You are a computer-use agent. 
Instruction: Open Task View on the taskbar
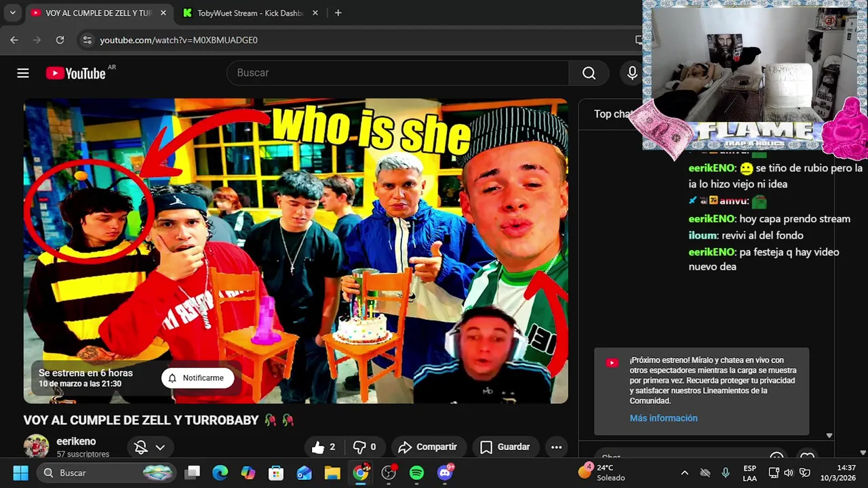coord(193,472)
